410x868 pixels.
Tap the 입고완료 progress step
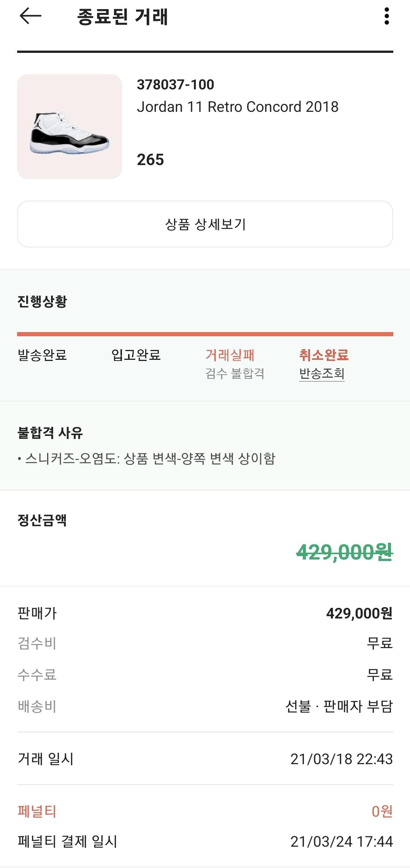click(x=136, y=355)
